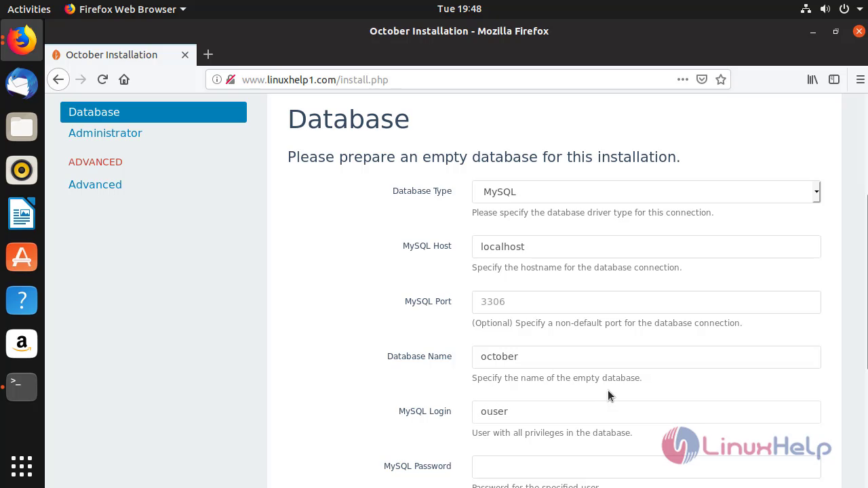Open the clock showing Tue 19:48
Screen dimensions: 868x488
(459, 9)
